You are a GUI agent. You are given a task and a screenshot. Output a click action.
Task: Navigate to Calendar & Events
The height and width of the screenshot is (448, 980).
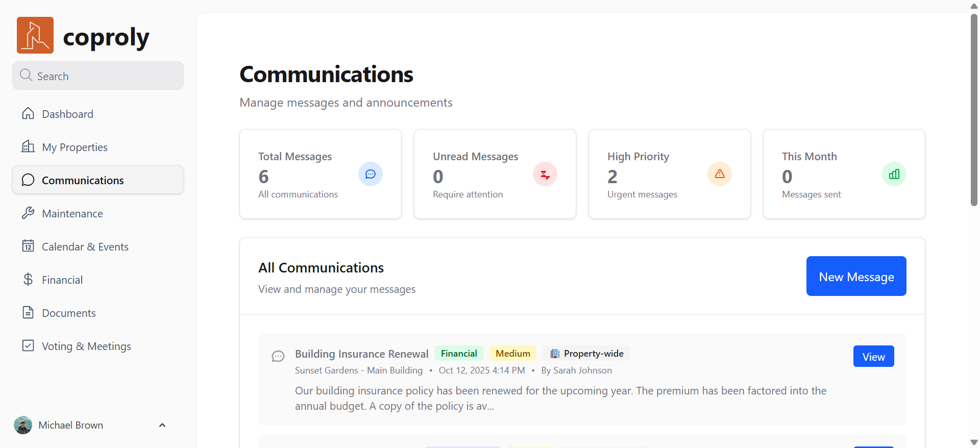tap(98, 246)
